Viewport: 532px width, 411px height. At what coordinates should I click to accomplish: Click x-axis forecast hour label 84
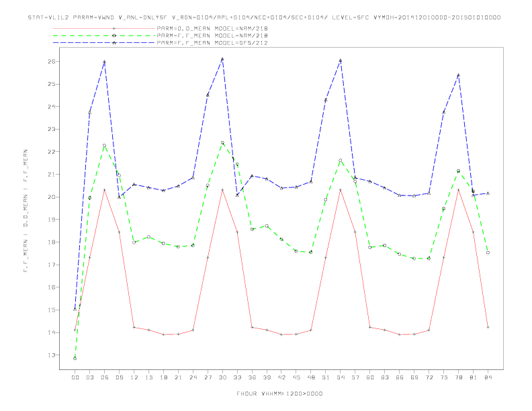[488, 377]
